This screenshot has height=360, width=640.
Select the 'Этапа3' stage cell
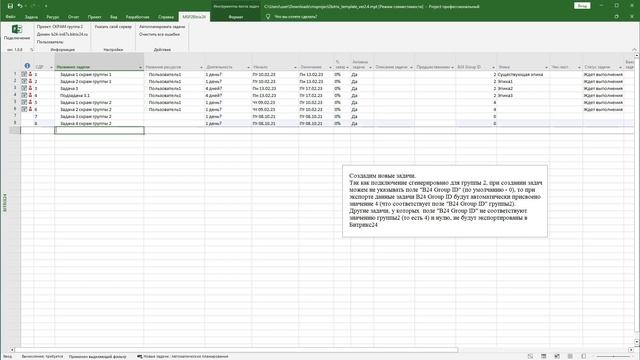tap(523, 95)
